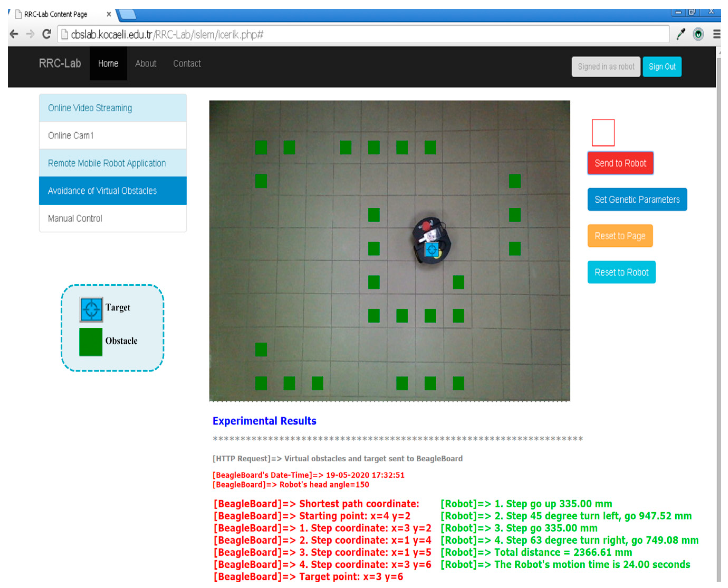Screen dimensions: 728x588
Task: Click the green Obstacle swatch in the legend
Action: pos(91,342)
